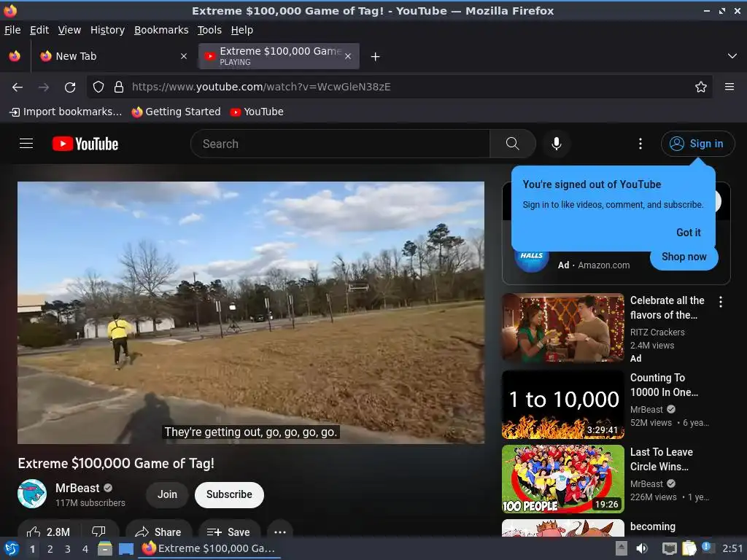
Task: Click the address bar URL
Action: pyautogui.click(x=260, y=87)
